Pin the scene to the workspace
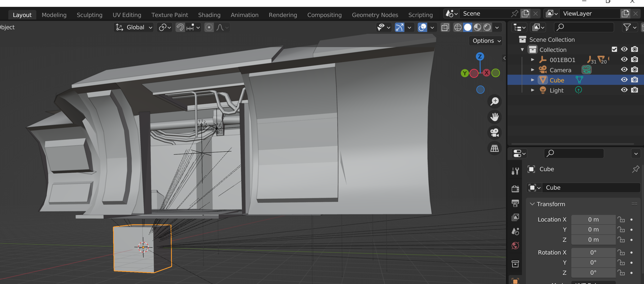The height and width of the screenshot is (284, 644). (x=514, y=13)
